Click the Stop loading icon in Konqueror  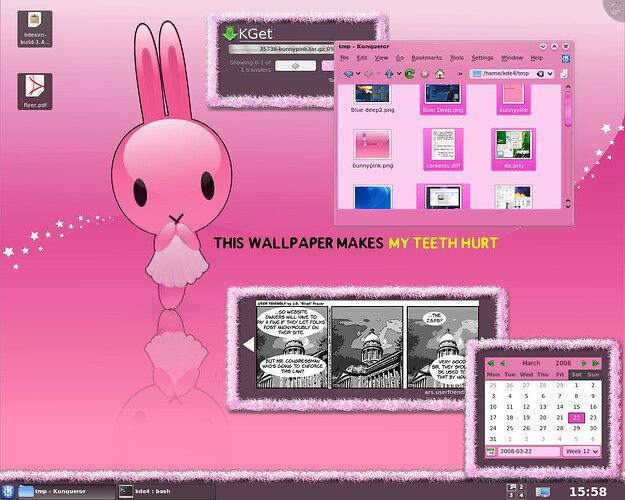pyautogui.click(x=425, y=74)
